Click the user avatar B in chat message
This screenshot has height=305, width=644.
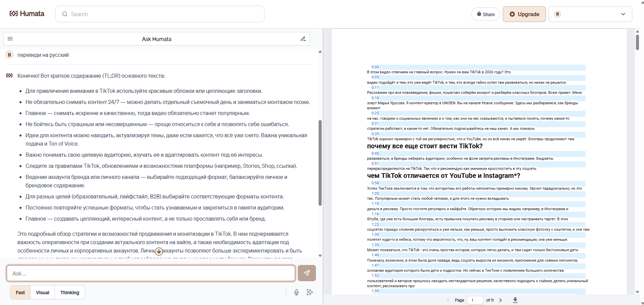coord(9,55)
